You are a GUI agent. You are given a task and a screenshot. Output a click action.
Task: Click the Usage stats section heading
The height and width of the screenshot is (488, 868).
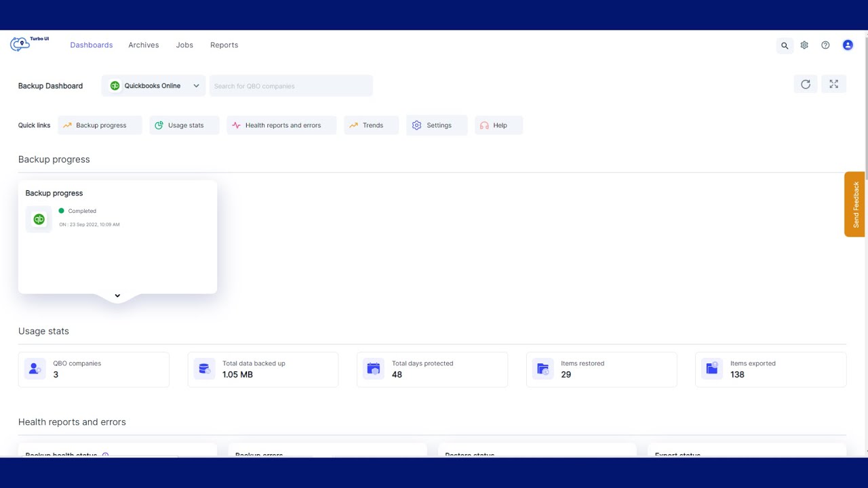click(43, 331)
